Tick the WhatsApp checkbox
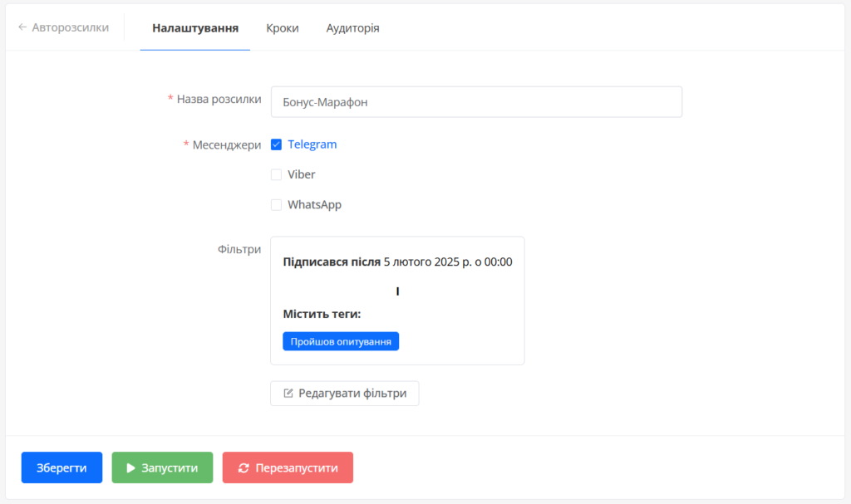 (x=277, y=204)
